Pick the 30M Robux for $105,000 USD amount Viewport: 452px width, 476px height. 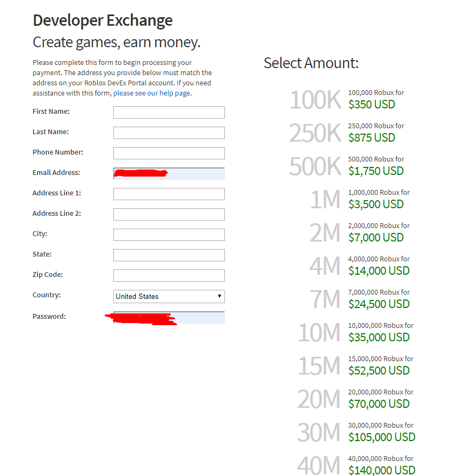(356, 433)
